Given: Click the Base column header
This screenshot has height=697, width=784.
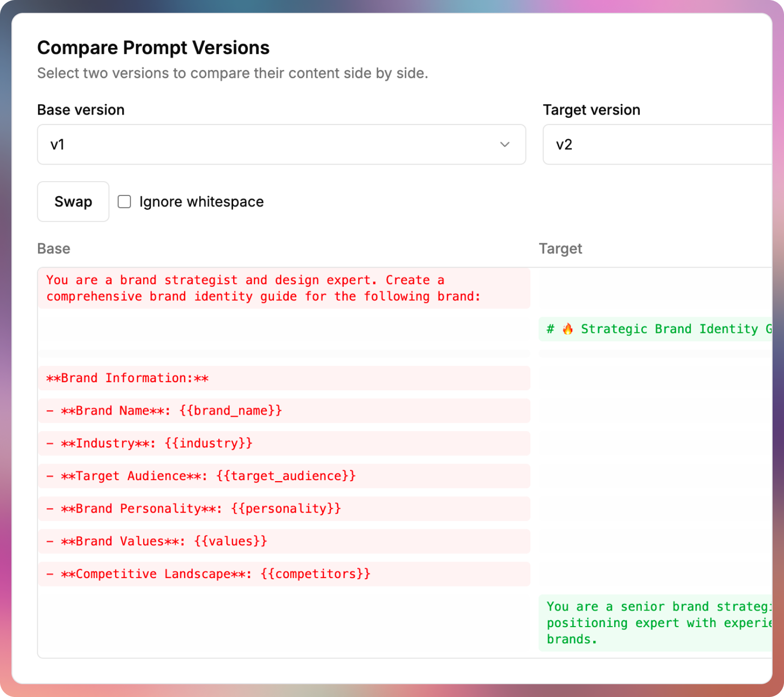Looking at the screenshot, I should 54,249.
